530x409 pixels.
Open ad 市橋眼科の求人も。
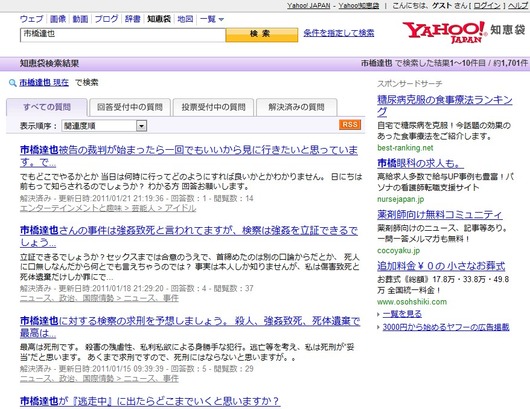point(420,163)
